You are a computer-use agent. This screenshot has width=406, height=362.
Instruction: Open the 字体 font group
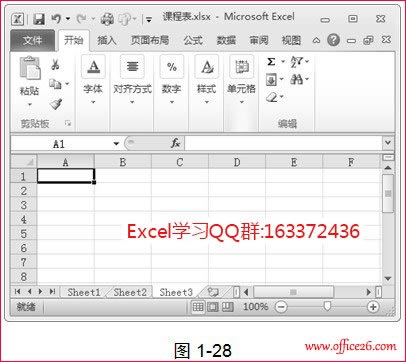point(93,80)
